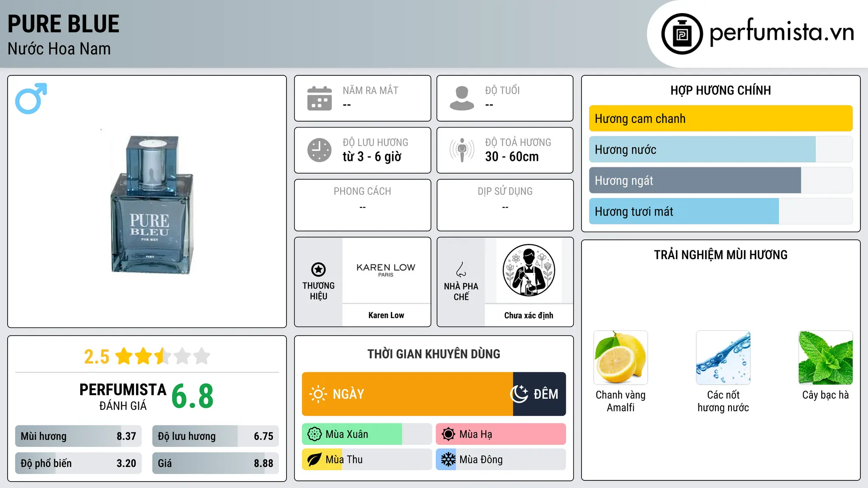Click the sun icon beside Ngày

[318, 394]
